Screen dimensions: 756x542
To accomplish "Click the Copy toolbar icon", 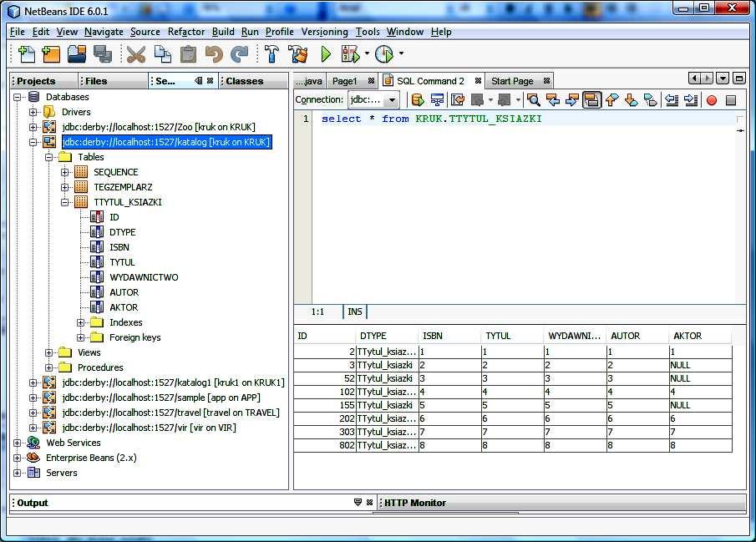I will 163,54.
